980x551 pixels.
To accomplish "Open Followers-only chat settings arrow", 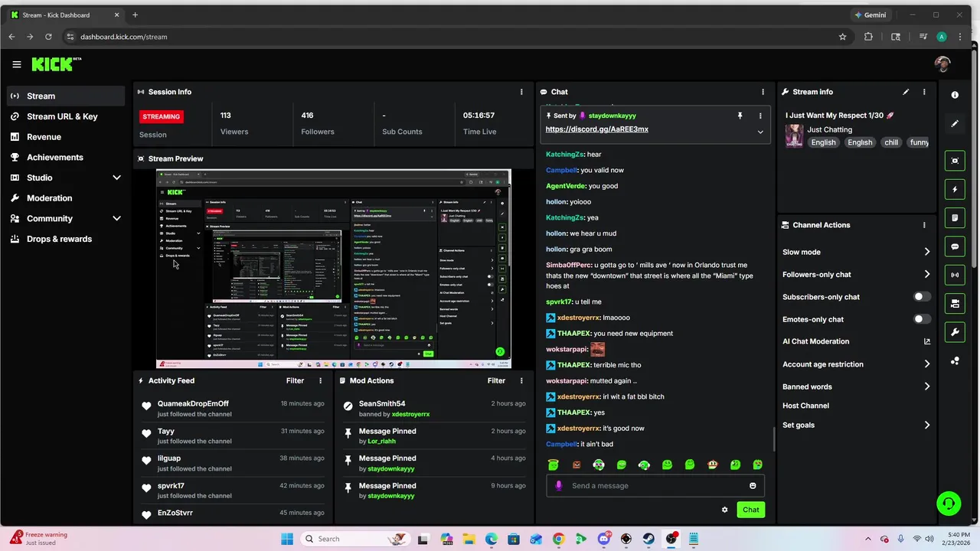I will point(926,274).
